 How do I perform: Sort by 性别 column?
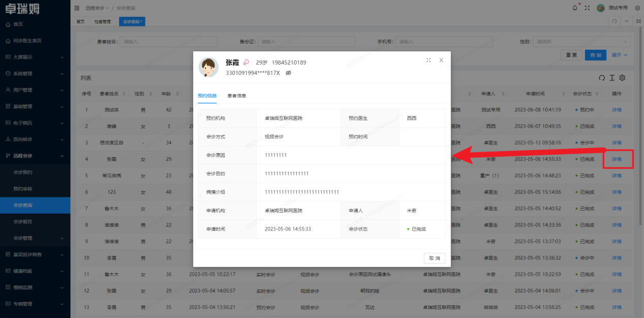coord(150,94)
